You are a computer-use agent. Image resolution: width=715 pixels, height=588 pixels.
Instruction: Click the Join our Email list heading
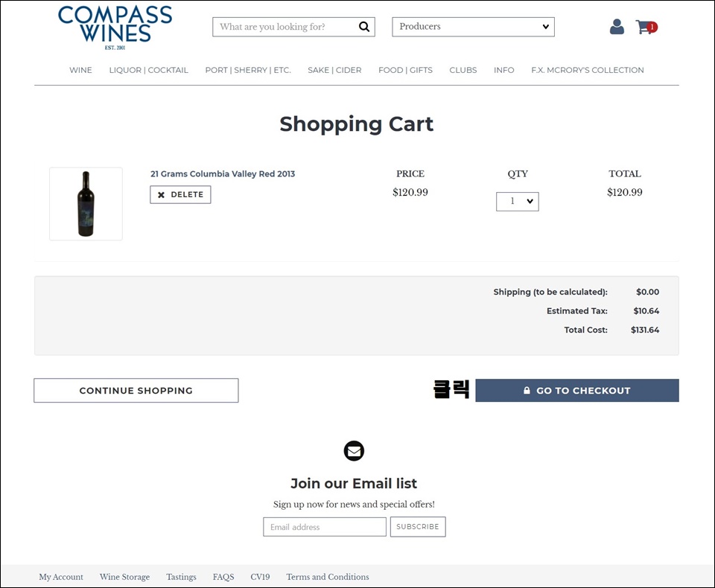coord(354,483)
